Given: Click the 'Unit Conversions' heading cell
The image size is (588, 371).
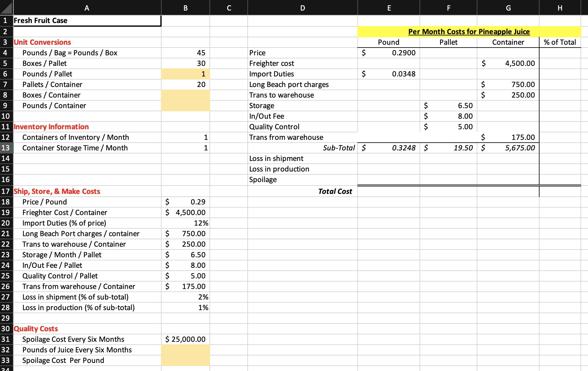Looking at the screenshot, I should click(x=87, y=42).
